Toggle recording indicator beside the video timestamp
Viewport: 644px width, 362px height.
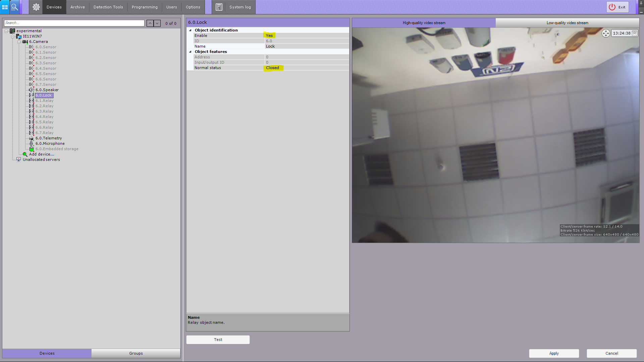pyautogui.click(x=635, y=33)
